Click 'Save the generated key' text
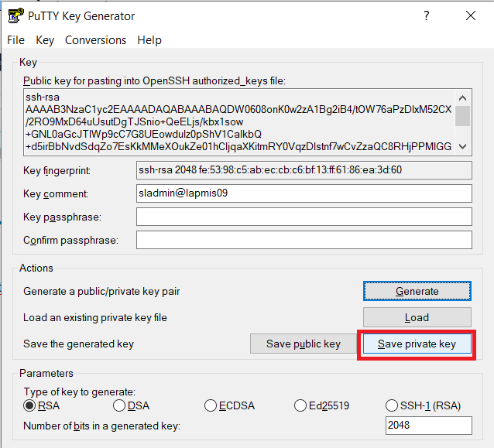 coord(78,344)
